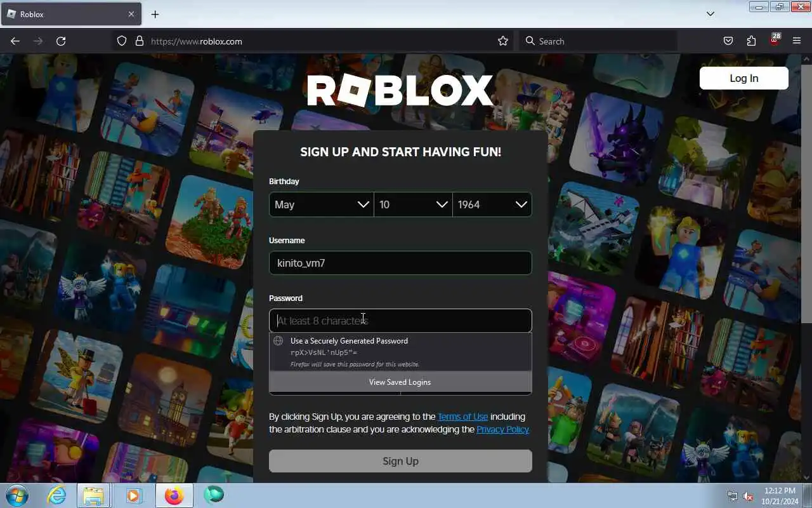Click the Sign Up button
812x508 pixels.
click(400, 461)
